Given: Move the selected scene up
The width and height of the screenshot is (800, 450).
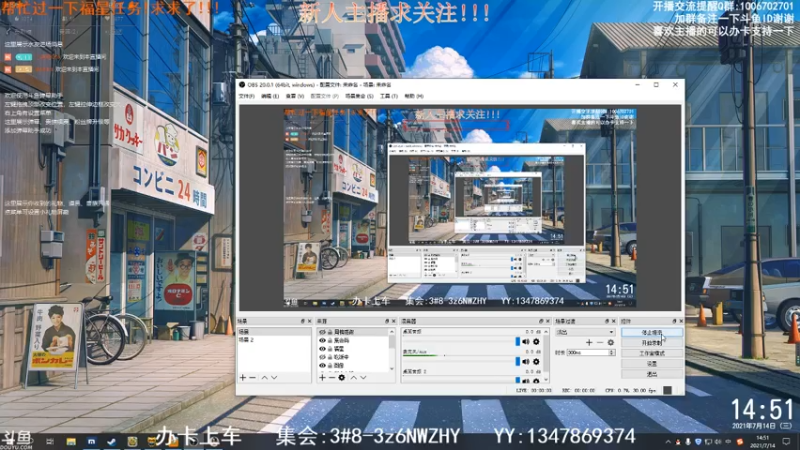Looking at the screenshot, I should coord(264,378).
